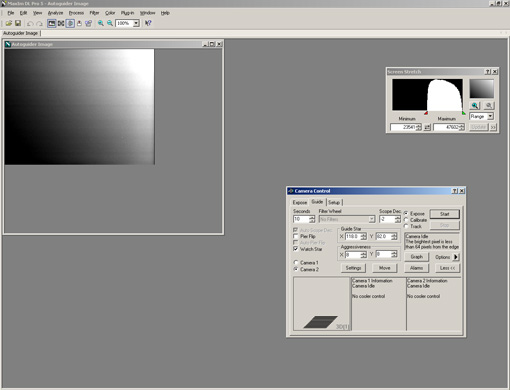Click the gradient stretch preview square
Screen dimensions: 510x390
pos(482,89)
